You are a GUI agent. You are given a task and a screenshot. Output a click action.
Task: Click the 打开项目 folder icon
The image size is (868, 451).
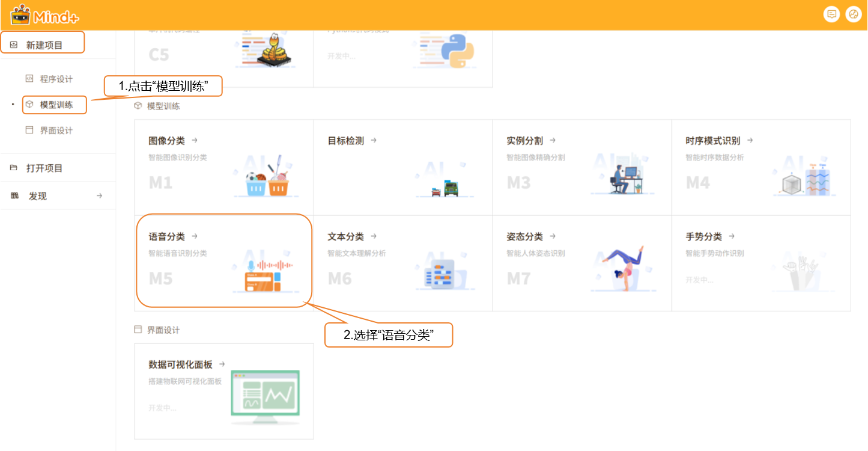click(14, 168)
